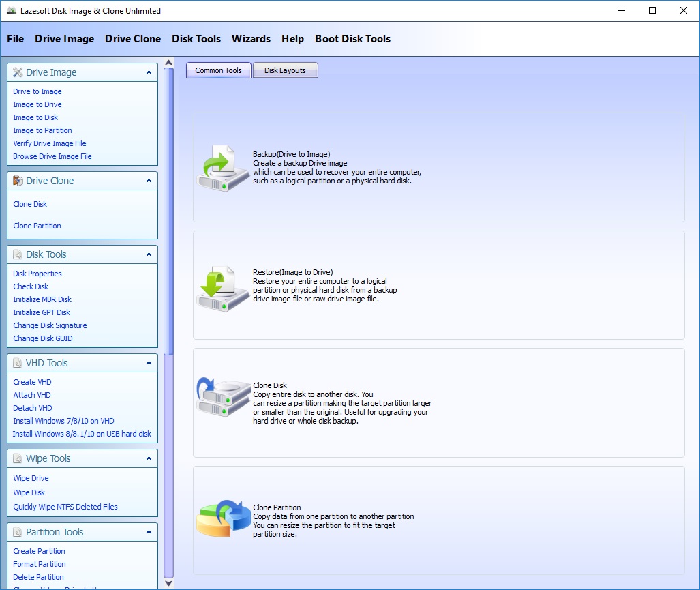
Task: Click the Wipe Tools panel header icon
Action: [x=18, y=458]
